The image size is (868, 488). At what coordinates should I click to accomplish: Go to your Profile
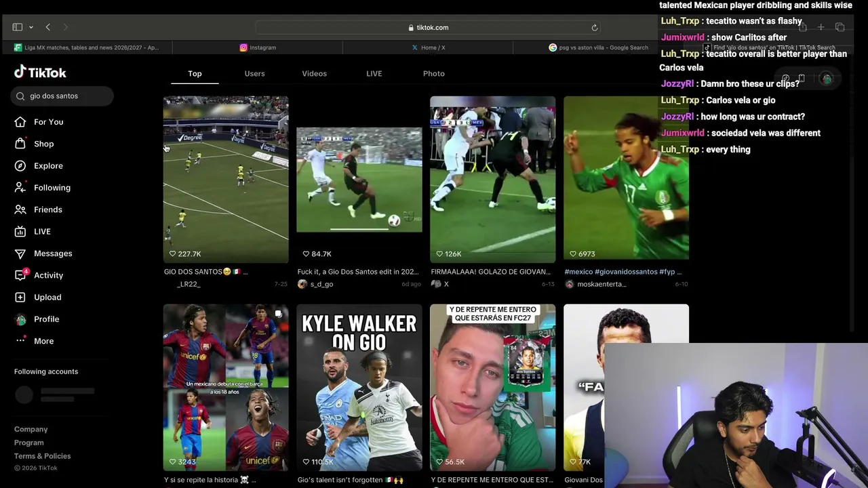point(37,319)
